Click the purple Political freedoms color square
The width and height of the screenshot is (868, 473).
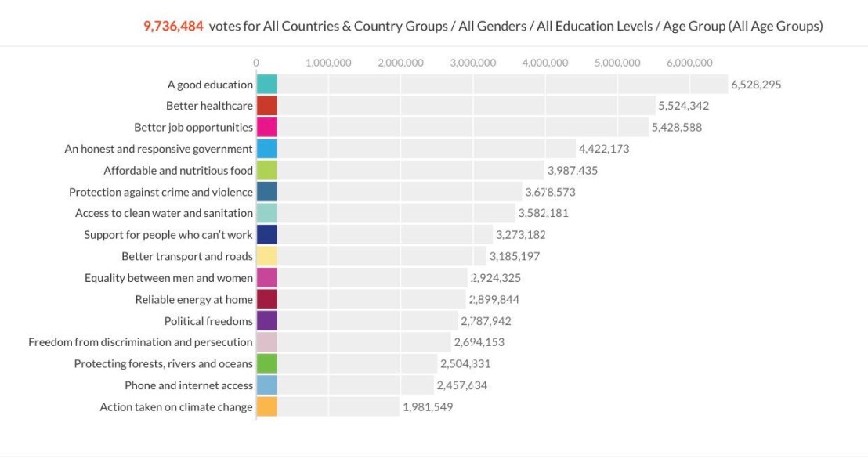click(266, 320)
